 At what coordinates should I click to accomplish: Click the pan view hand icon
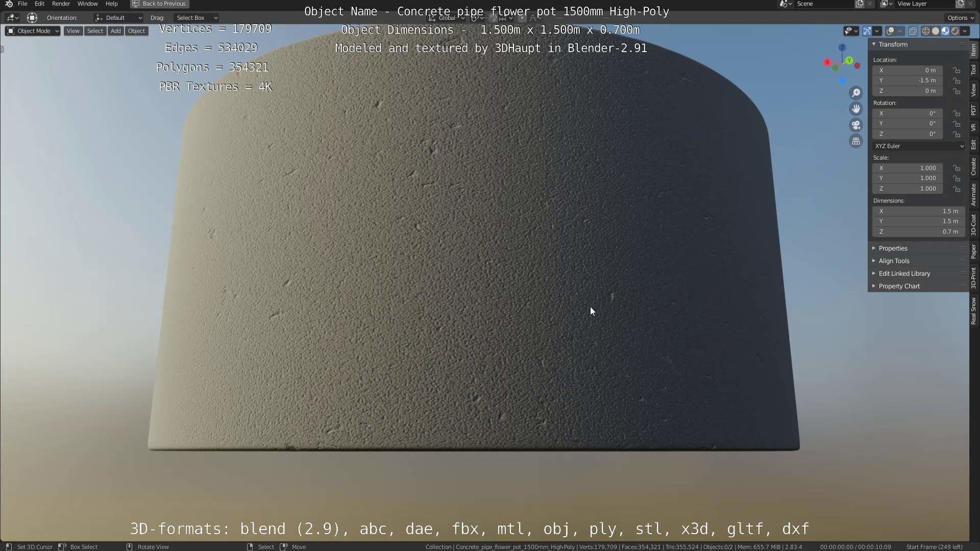[856, 109]
